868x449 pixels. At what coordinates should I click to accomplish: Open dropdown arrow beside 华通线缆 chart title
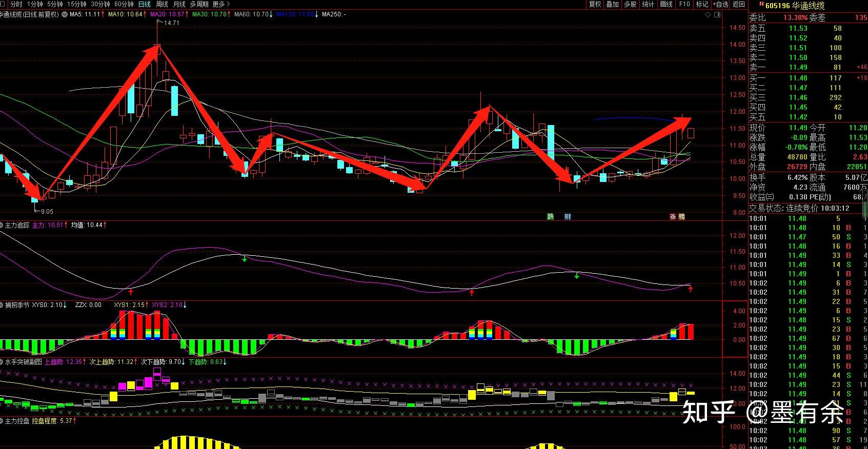(64, 14)
